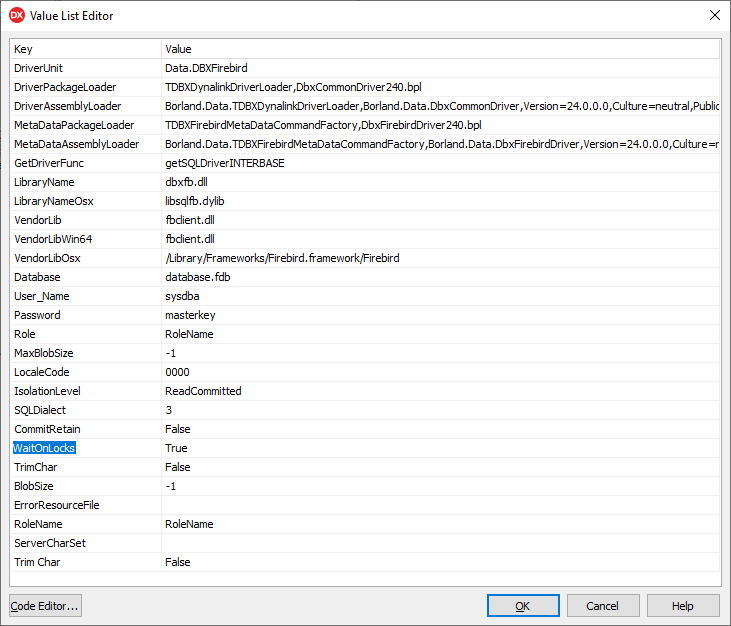The image size is (731, 626).
Task: Edit the libsqlfb.dylib value
Action: [x=441, y=201]
